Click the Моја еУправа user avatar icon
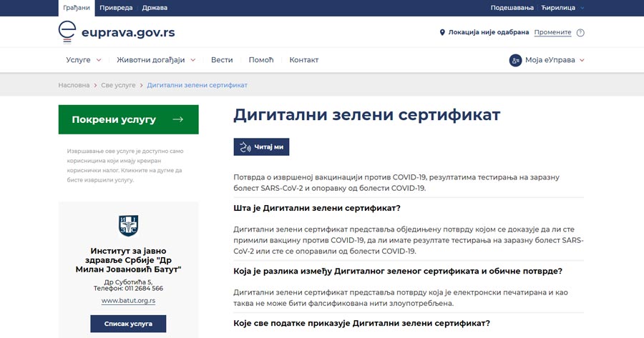644x338 pixels. [515, 60]
